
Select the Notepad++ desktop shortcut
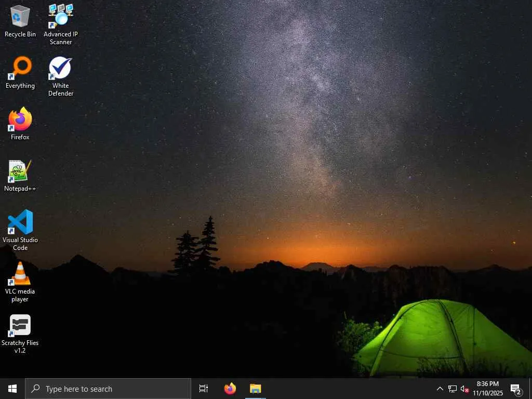(x=20, y=176)
